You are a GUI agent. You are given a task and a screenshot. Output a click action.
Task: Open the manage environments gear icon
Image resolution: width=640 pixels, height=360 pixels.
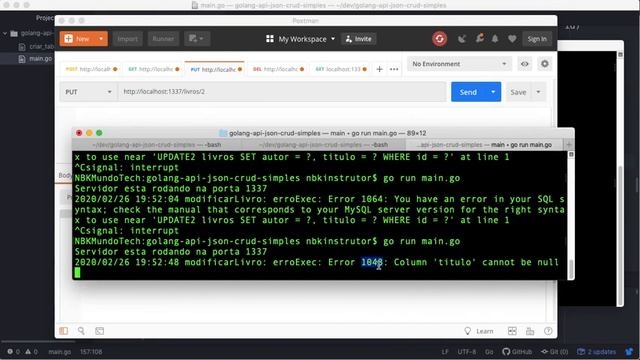click(x=544, y=64)
